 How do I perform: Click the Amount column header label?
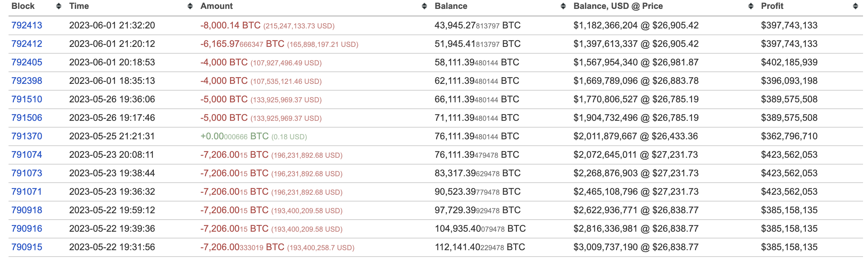[216, 6]
